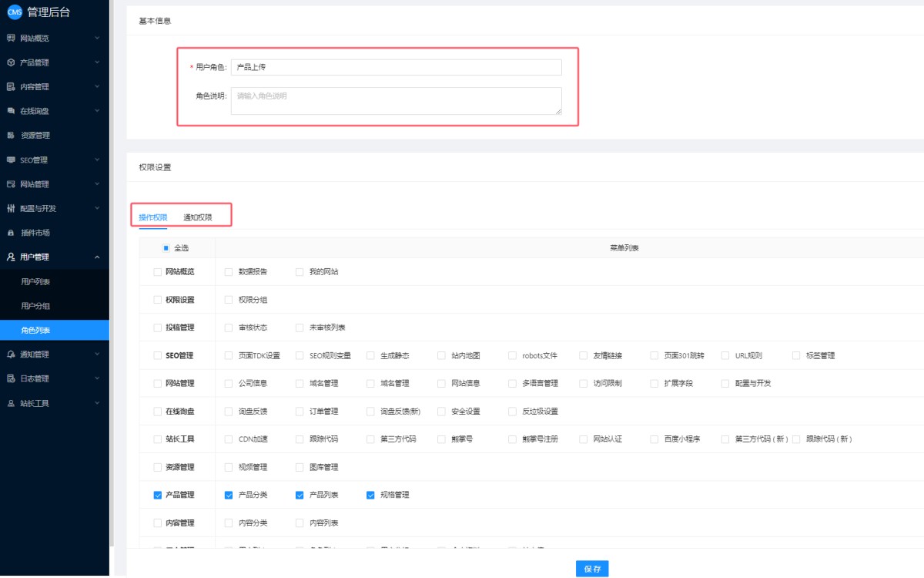
Task: Click the 通知管理 bell icon
Action: [11, 355]
